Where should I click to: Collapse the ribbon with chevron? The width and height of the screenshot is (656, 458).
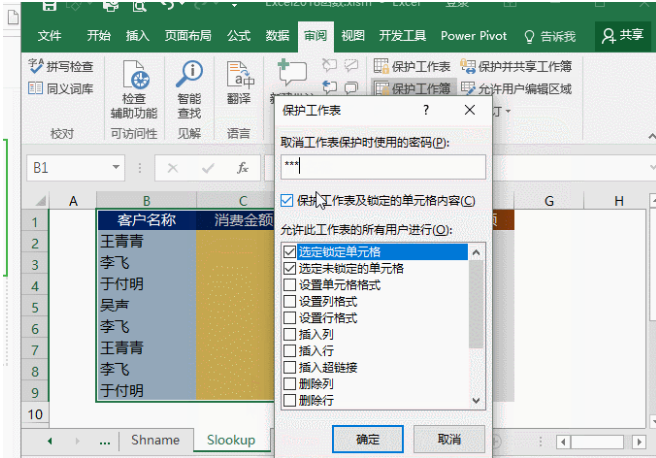point(651,136)
